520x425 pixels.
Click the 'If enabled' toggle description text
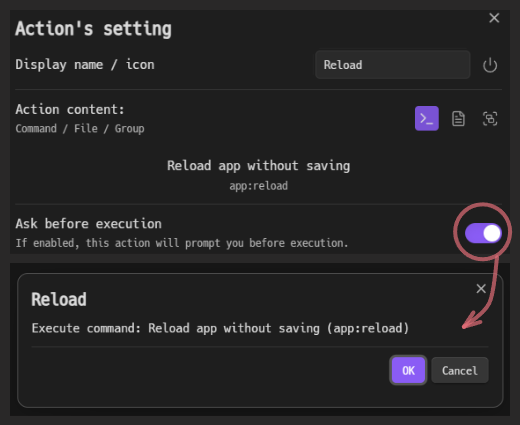(182, 243)
